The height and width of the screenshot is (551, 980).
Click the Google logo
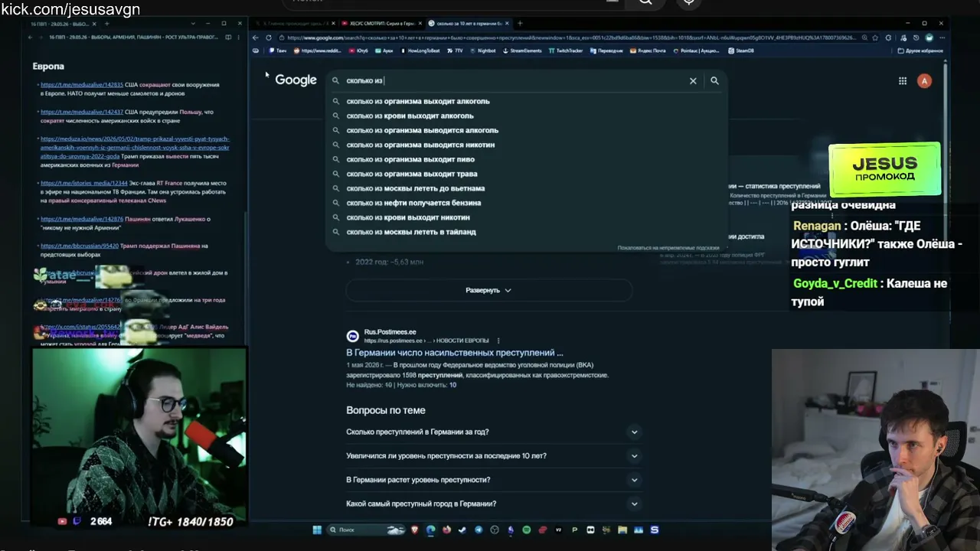[296, 80]
